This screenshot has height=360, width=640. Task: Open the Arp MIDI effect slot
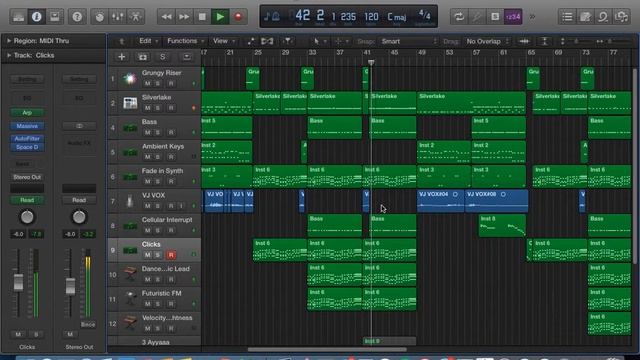coord(27,112)
